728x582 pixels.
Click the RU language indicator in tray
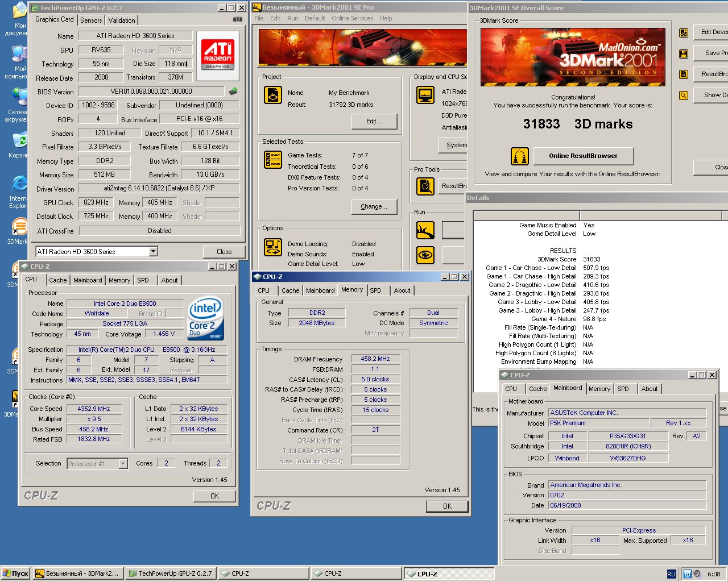point(671,574)
